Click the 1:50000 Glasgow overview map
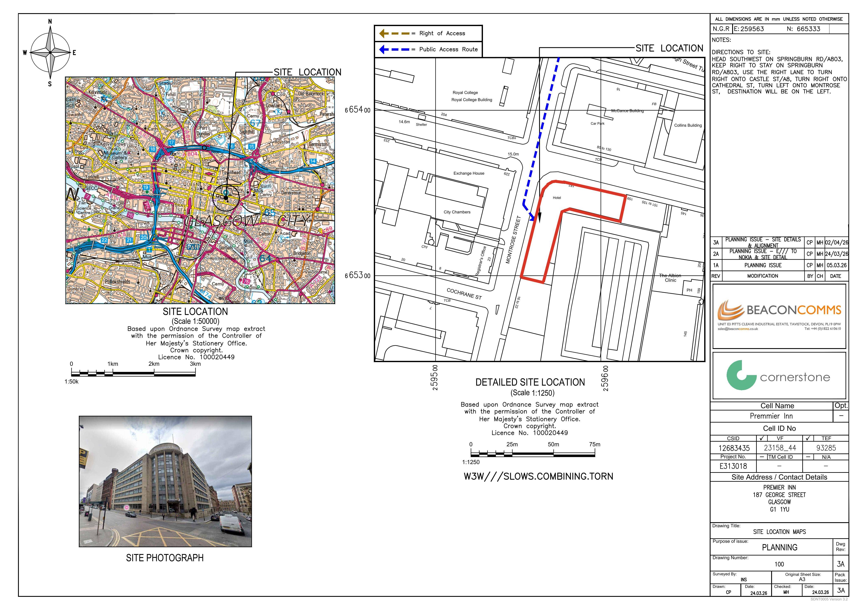 coord(200,190)
